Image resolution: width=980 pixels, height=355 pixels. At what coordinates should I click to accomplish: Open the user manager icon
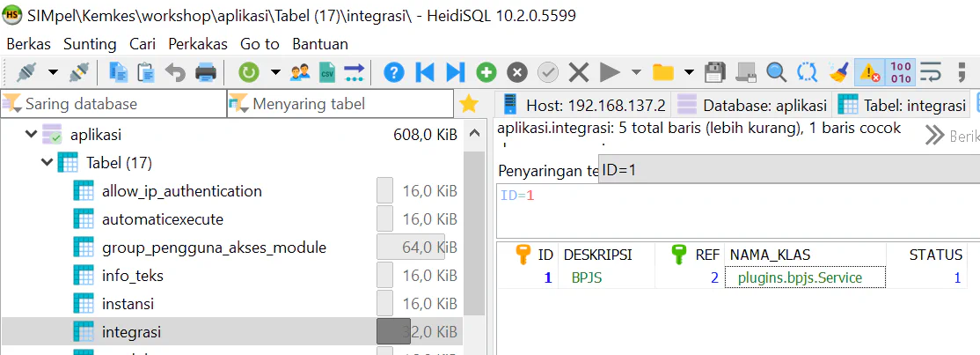(x=301, y=72)
